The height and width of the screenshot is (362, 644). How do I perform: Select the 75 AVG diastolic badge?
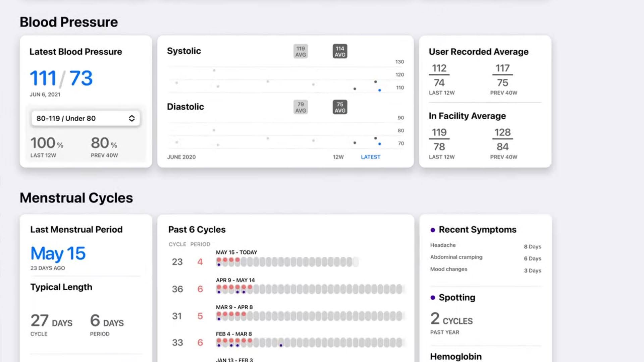pyautogui.click(x=340, y=107)
